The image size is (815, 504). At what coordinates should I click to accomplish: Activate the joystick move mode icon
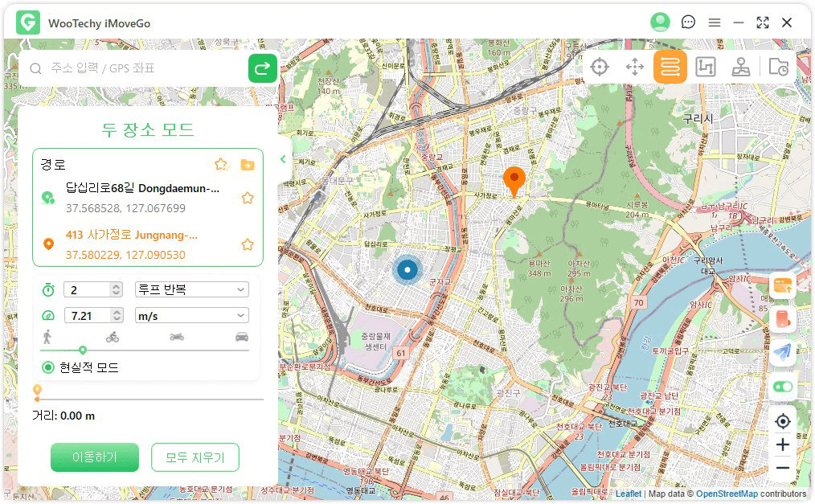coord(635,68)
